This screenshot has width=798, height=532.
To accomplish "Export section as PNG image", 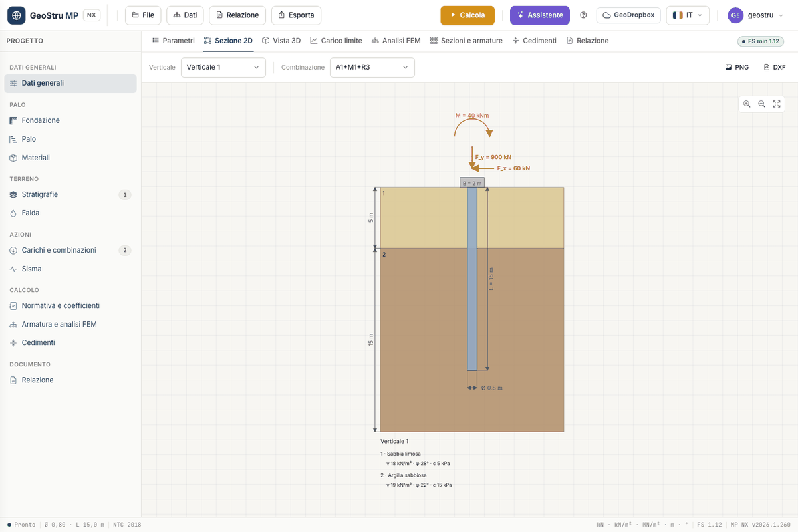I will [x=737, y=67].
